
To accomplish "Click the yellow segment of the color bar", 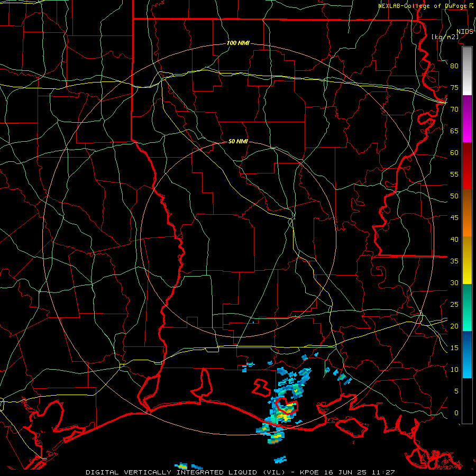I will [467, 260].
